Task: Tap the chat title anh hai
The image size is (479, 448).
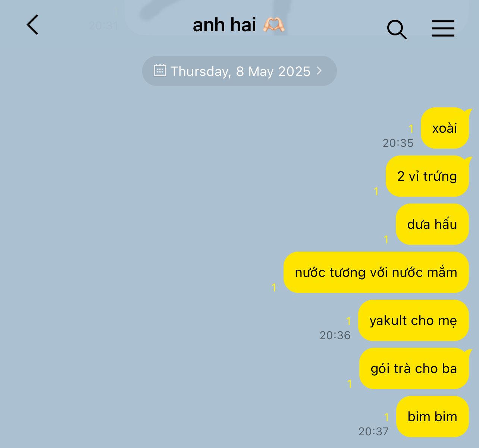Action: 224,25
